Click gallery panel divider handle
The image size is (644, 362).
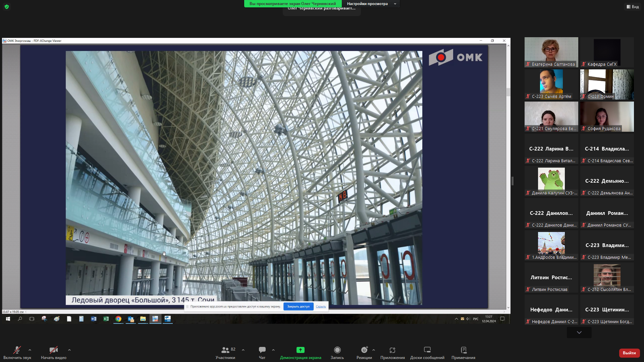pyautogui.click(x=513, y=181)
